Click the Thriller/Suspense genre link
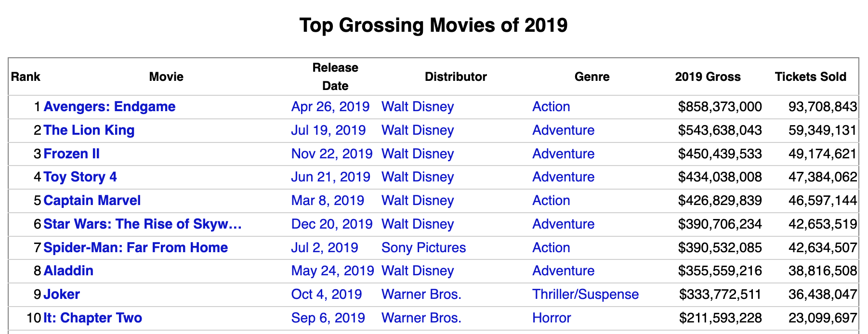868x334 pixels. 585,294
